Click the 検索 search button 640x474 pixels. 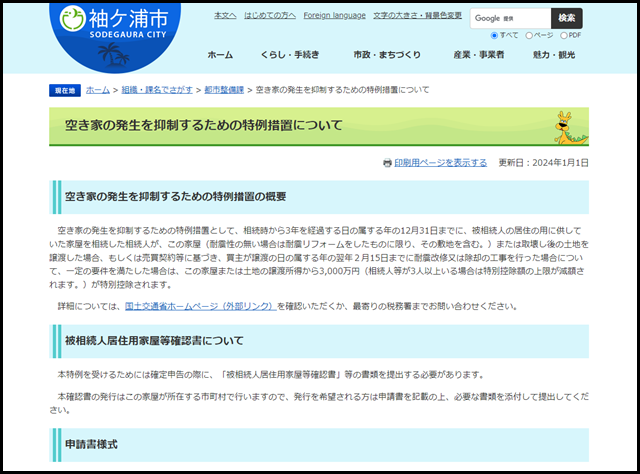(x=567, y=18)
